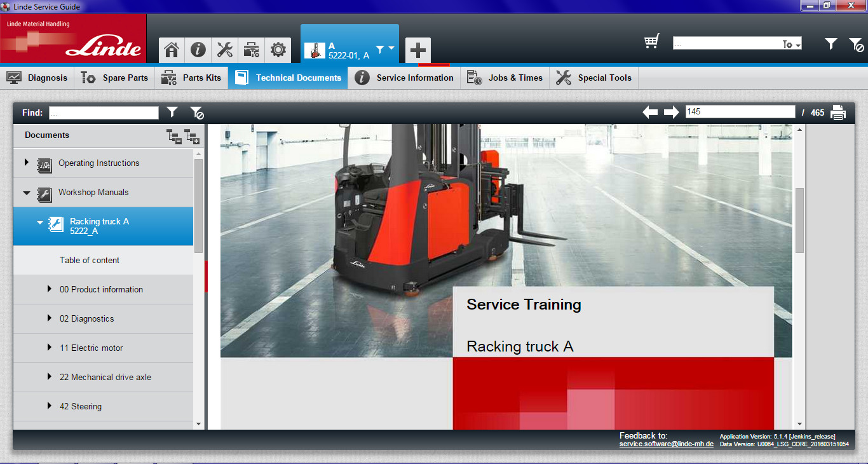Open the toolbox icon in top toolbar
This screenshot has width=868, height=464.
click(252, 50)
